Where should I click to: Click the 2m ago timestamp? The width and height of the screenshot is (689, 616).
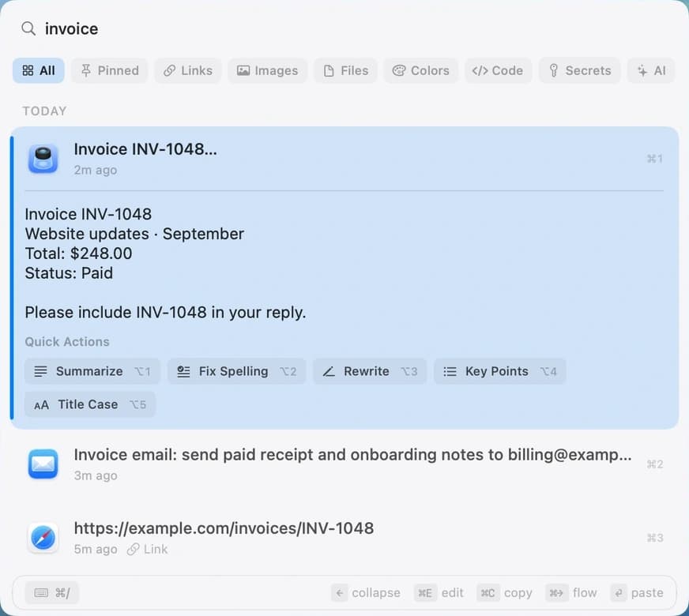96,170
